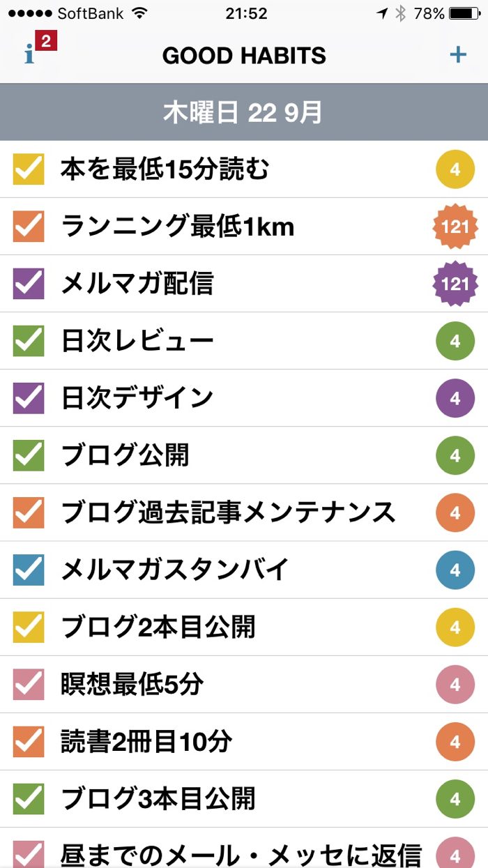
Task: Tap the yellow 4 badge for 本を最低15分読む
Action: click(455, 169)
